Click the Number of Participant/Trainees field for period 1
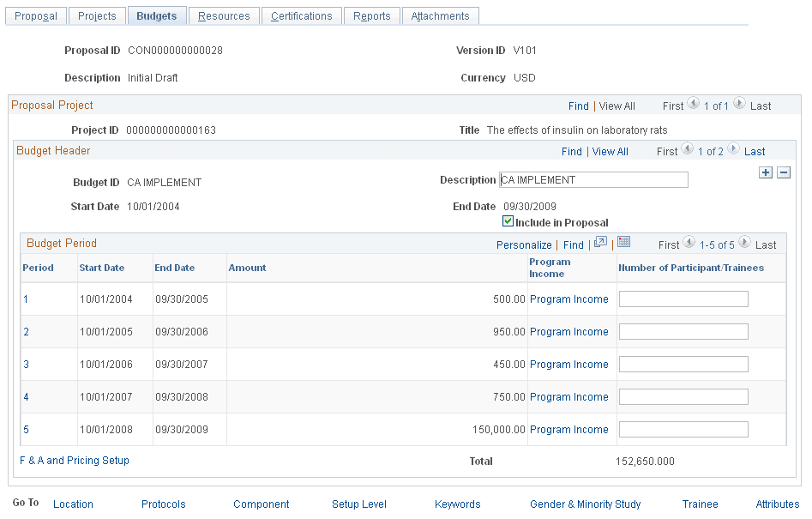Image resolution: width=812 pixels, height=519 pixels. [683, 299]
